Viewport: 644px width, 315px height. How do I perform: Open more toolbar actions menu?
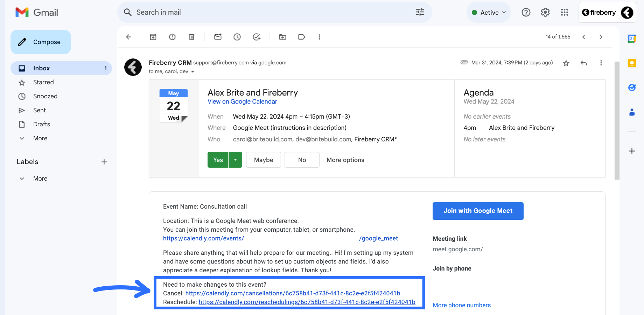pyautogui.click(x=319, y=37)
